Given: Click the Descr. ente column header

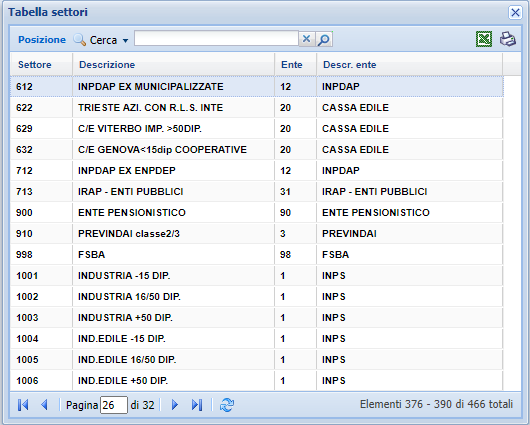Looking at the screenshot, I should pos(409,64).
